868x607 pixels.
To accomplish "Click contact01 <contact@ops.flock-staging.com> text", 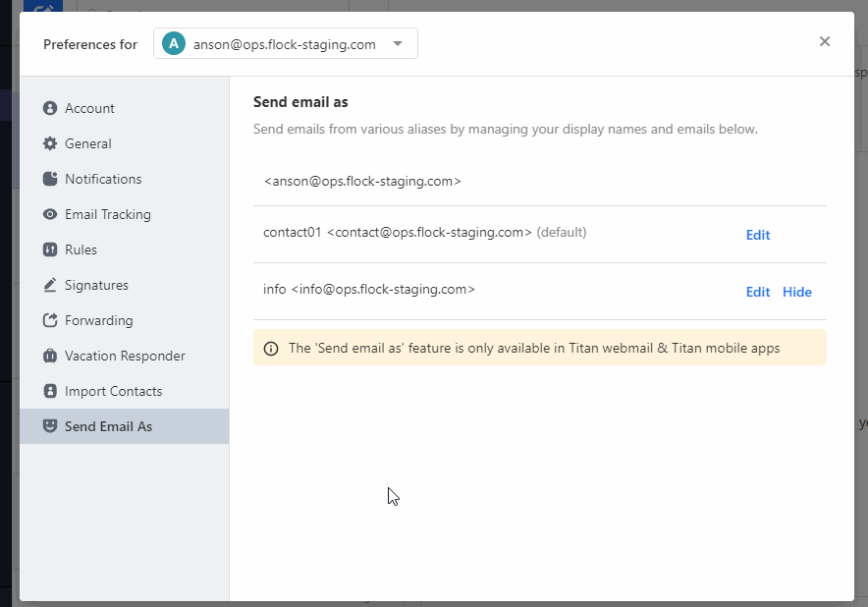I will [x=398, y=232].
